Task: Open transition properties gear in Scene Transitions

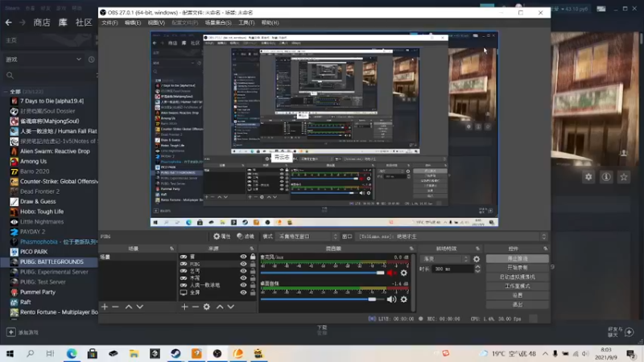Action: pyautogui.click(x=477, y=259)
